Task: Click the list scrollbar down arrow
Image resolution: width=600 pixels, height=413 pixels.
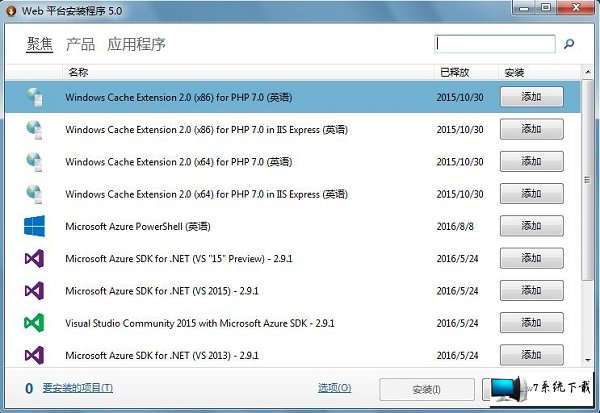Action: [587, 360]
